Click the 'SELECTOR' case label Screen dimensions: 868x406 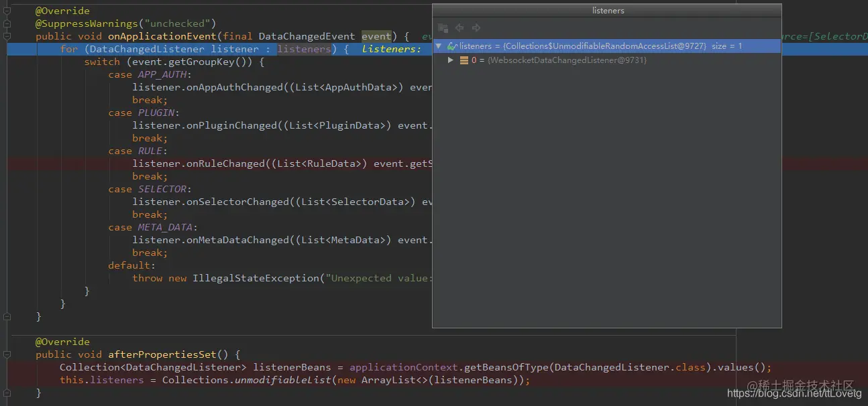[x=162, y=189]
